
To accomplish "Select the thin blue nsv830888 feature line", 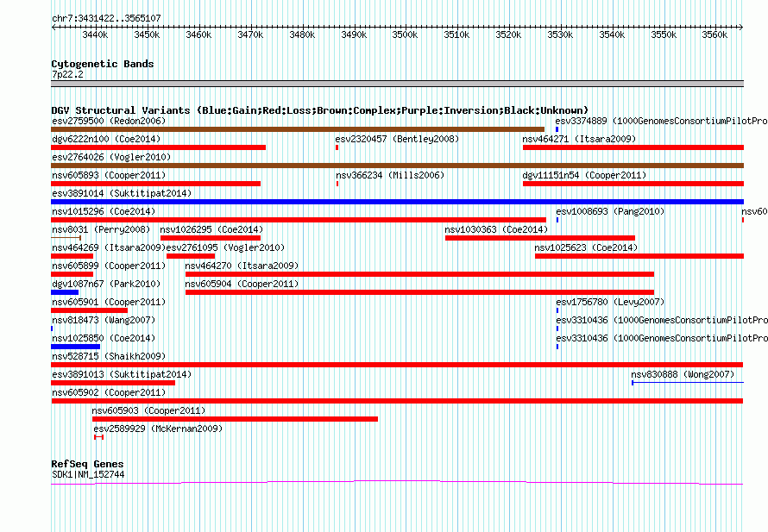I will [x=688, y=383].
